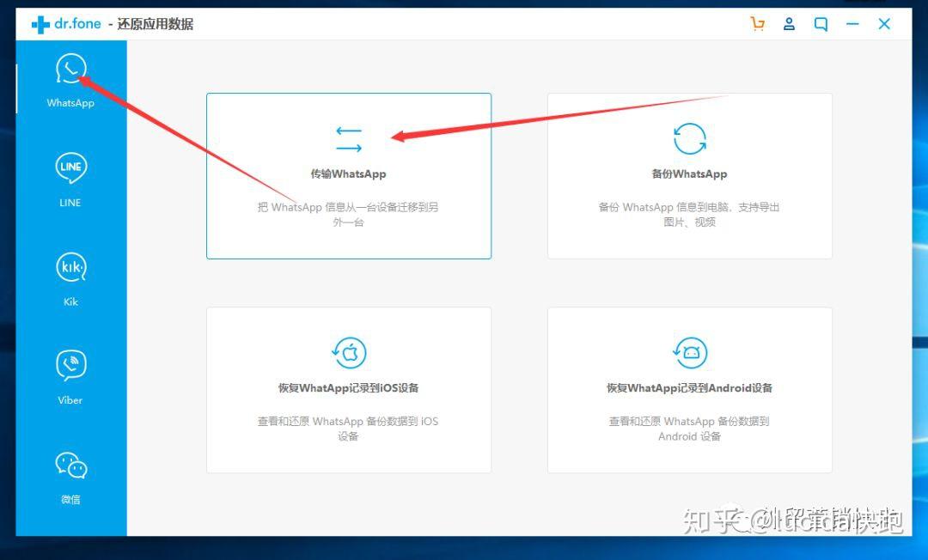Image resolution: width=928 pixels, height=560 pixels.
Task: Open the feedback chat bubble icon
Action: (821, 24)
